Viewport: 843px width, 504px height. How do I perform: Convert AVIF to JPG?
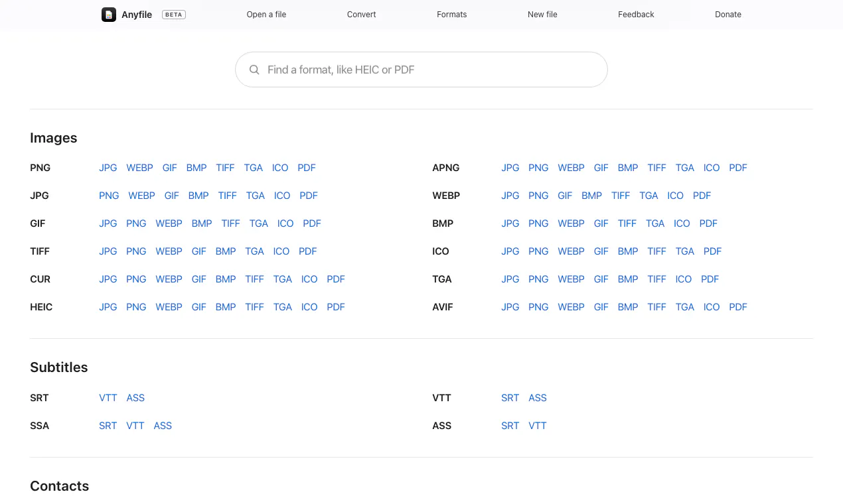click(510, 307)
